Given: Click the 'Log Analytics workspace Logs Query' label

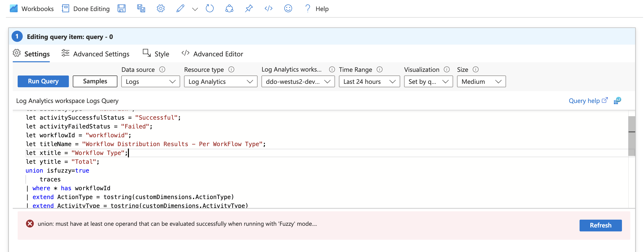Looking at the screenshot, I should (67, 101).
